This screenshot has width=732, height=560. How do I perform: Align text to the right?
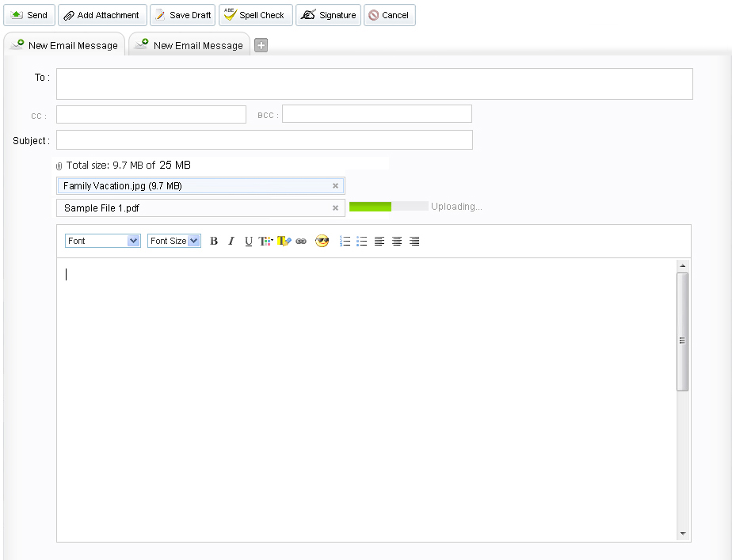414,242
